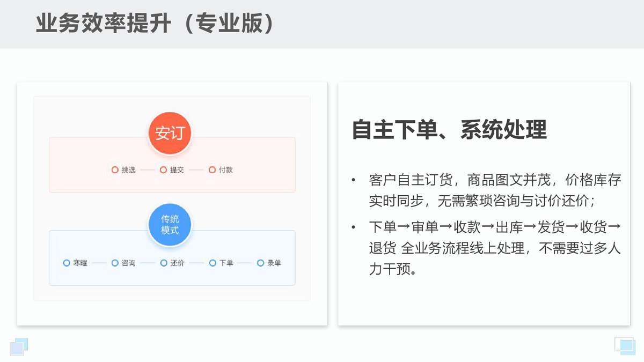Select the 挑选 step circle
Image resolution: width=644 pixels, height=362 pixels.
(115, 170)
